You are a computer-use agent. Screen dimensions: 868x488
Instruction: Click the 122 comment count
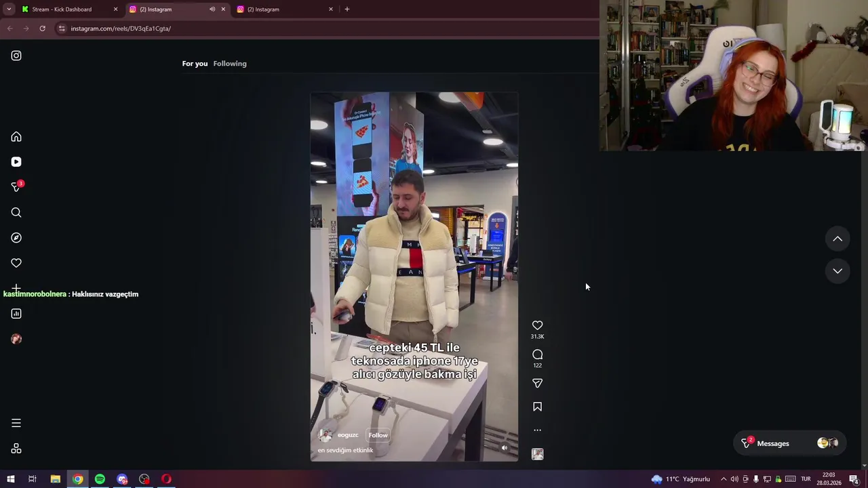537,366
